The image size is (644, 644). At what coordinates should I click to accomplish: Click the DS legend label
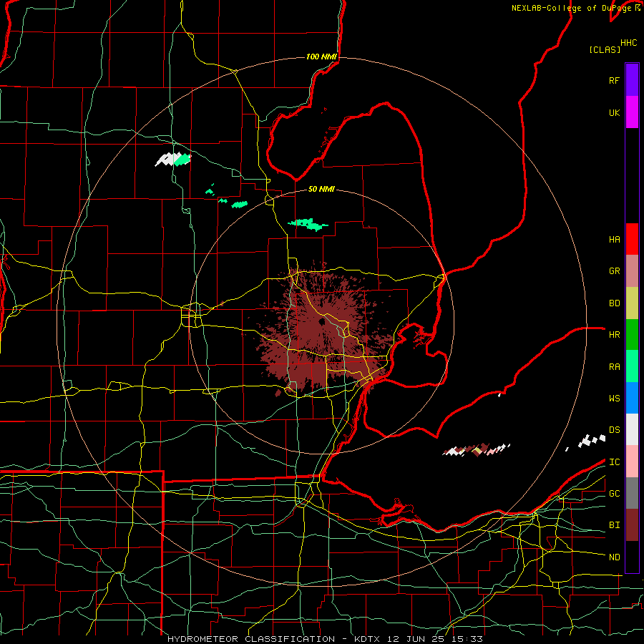tap(614, 429)
